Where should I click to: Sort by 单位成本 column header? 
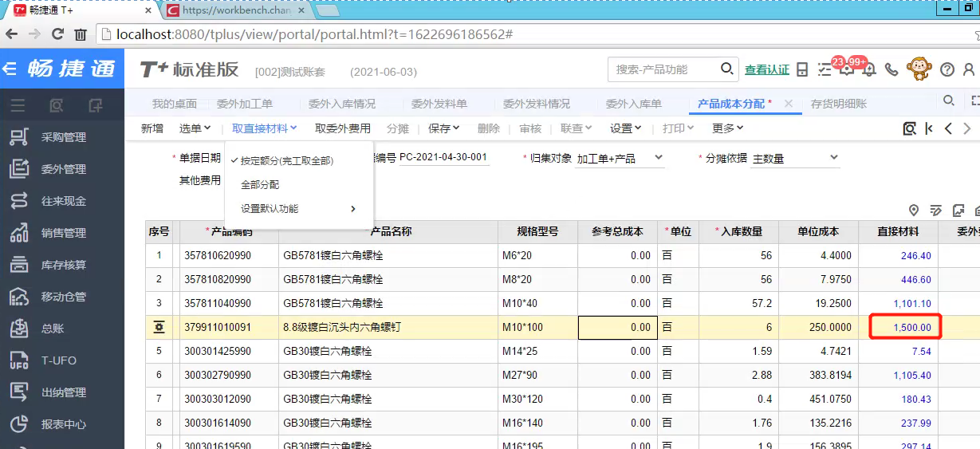click(818, 232)
